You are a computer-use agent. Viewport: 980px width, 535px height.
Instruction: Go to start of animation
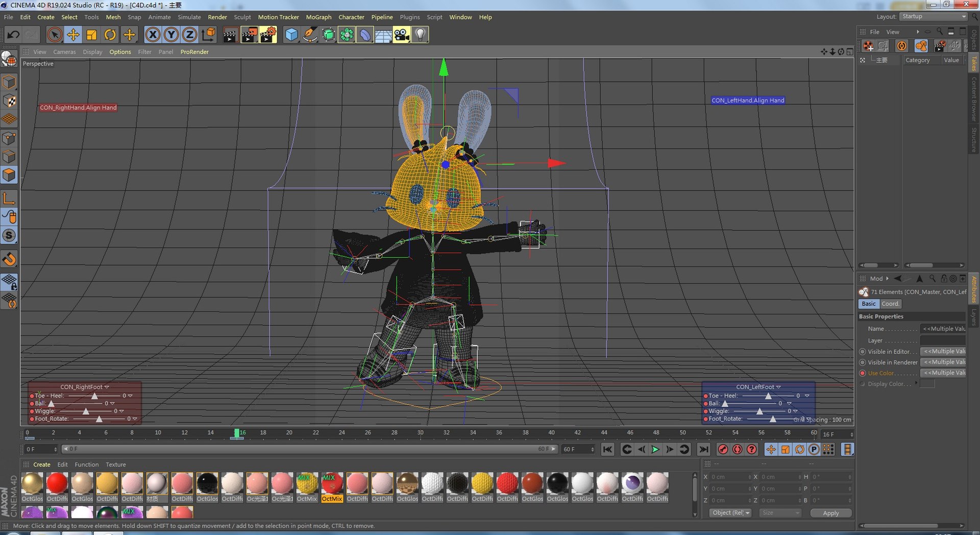coord(607,449)
